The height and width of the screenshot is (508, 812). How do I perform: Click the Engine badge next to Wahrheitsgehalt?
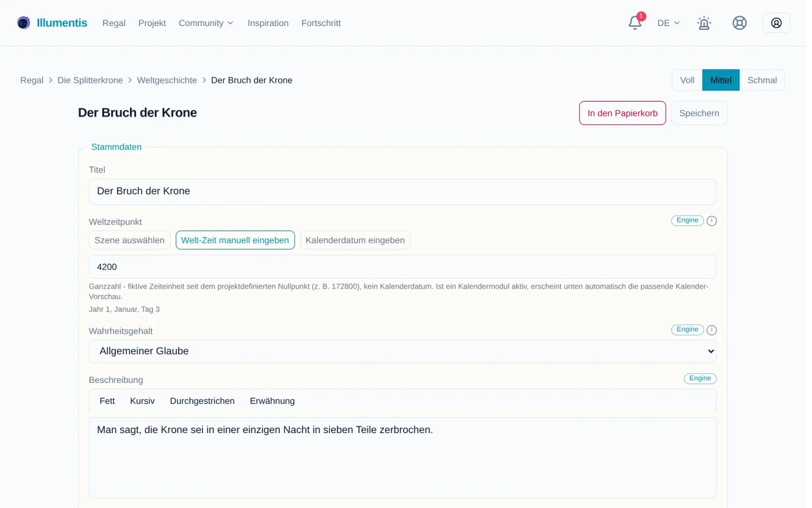click(x=687, y=330)
